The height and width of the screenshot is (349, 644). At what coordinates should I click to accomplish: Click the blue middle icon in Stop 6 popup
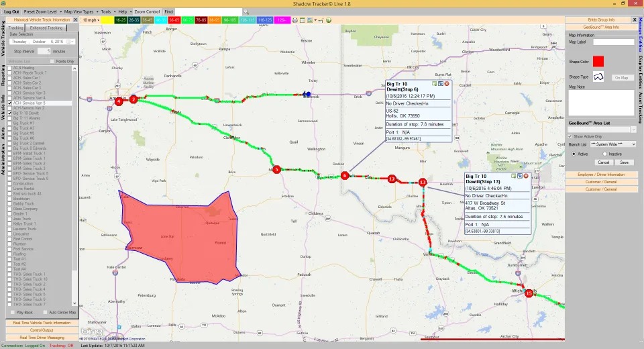coord(440,84)
